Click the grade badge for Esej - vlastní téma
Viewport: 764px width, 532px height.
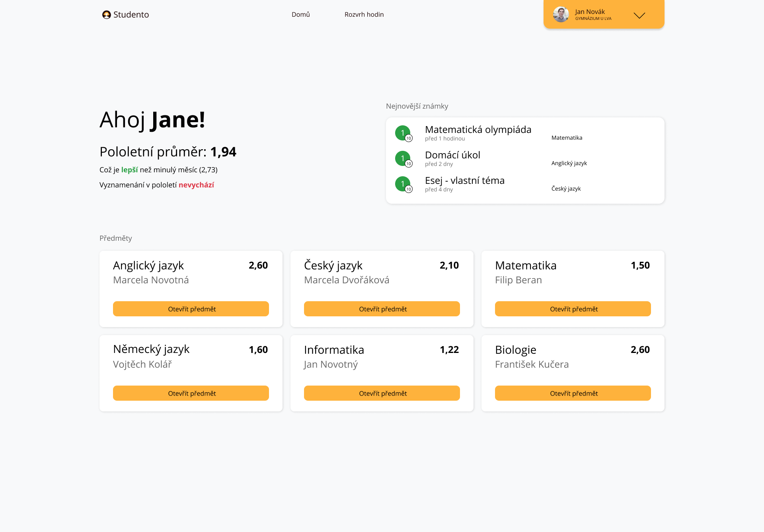403,184
